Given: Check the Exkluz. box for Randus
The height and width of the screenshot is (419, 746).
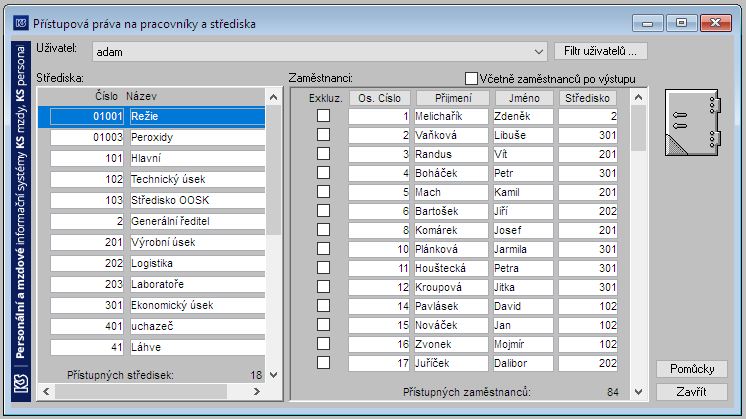Looking at the screenshot, I should pos(324,154).
